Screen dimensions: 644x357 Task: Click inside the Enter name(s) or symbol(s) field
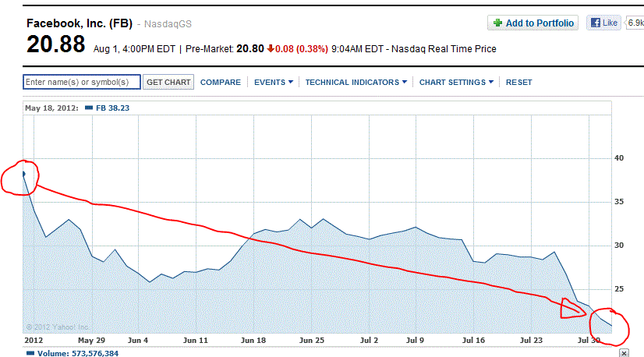tap(82, 82)
